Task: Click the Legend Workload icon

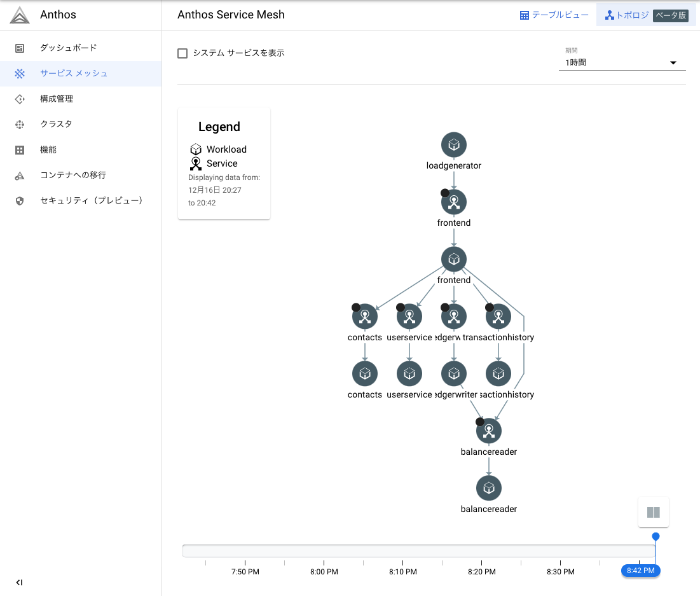Action: [x=196, y=149]
